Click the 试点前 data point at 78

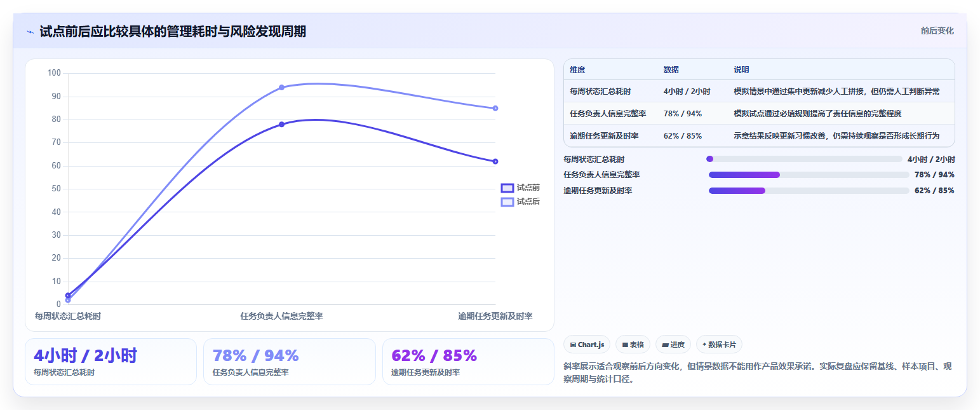coord(281,125)
